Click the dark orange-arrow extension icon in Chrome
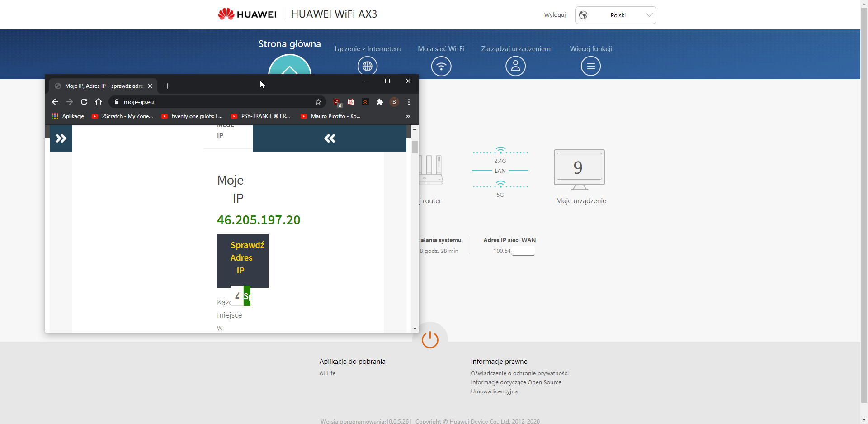This screenshot has width=868, height=424. [365, 102]
